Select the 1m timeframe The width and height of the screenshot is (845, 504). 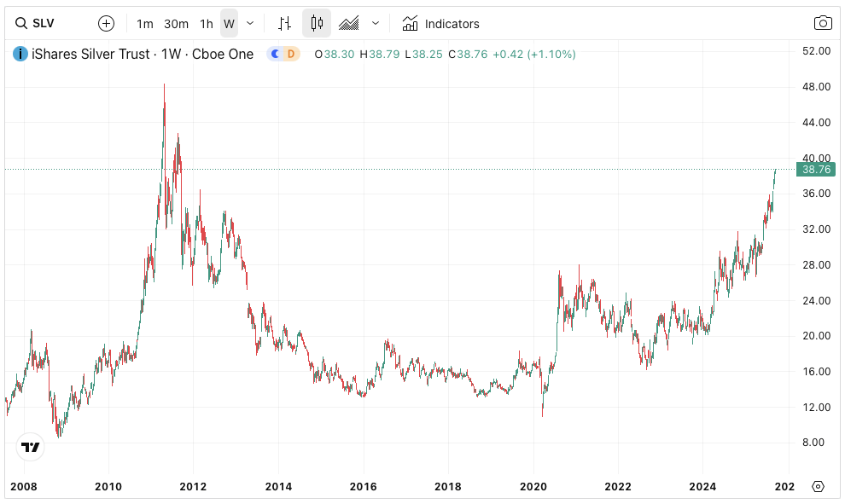[x=145, y=24]
